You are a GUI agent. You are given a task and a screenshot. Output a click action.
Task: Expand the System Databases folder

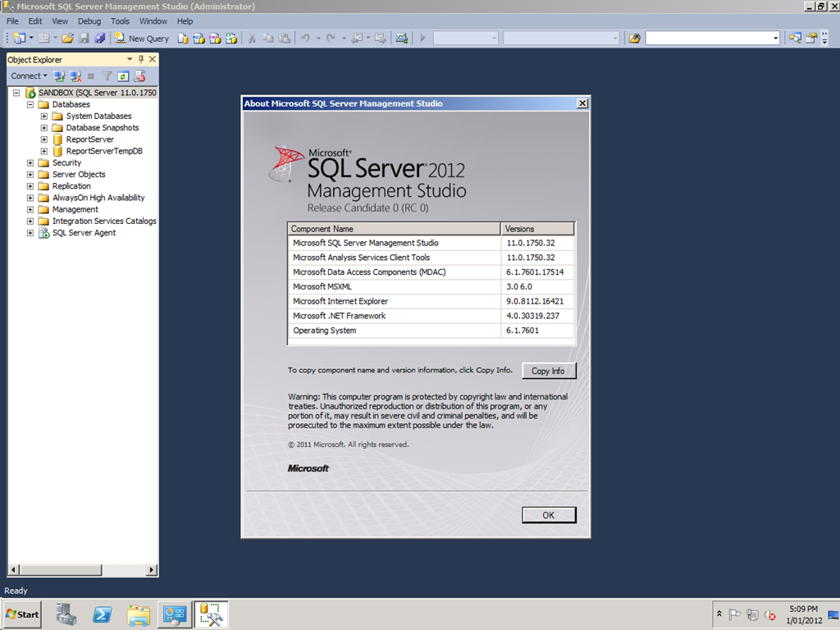coord(44,116)
